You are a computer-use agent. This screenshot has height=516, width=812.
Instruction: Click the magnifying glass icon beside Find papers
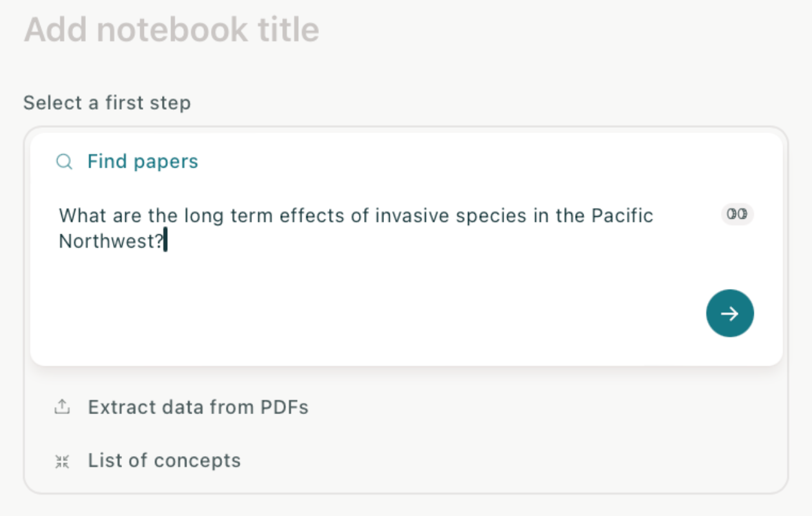64,161
